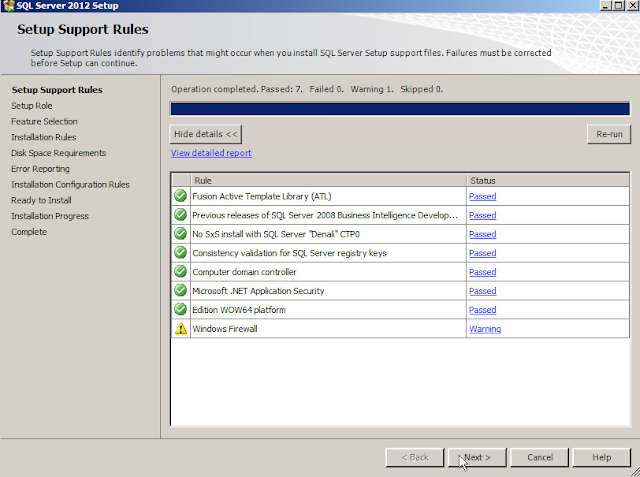Screen dimensions: 640x477
Task: Open Passed status for Consistency validation rule
Action: click(482, 253)
